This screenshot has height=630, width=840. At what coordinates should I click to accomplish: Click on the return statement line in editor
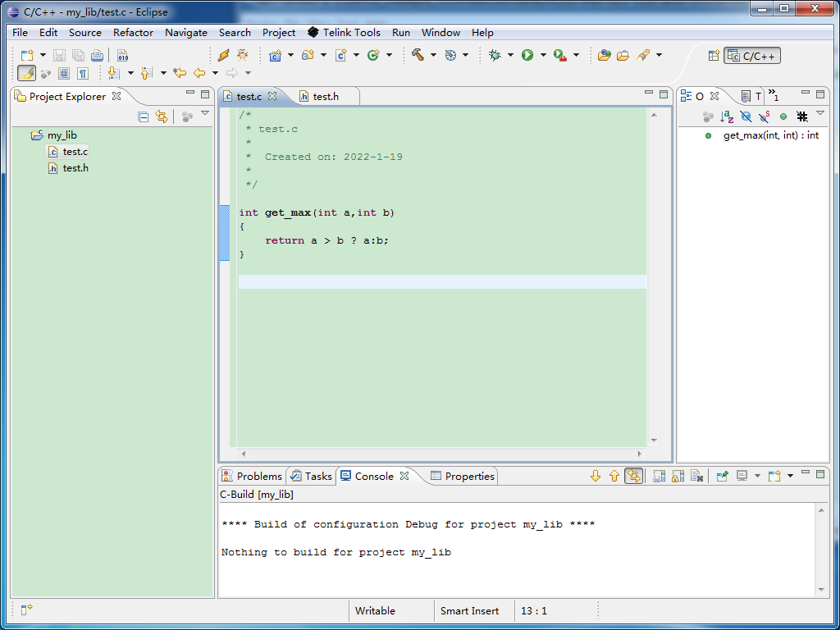click(x=326, y=240)
